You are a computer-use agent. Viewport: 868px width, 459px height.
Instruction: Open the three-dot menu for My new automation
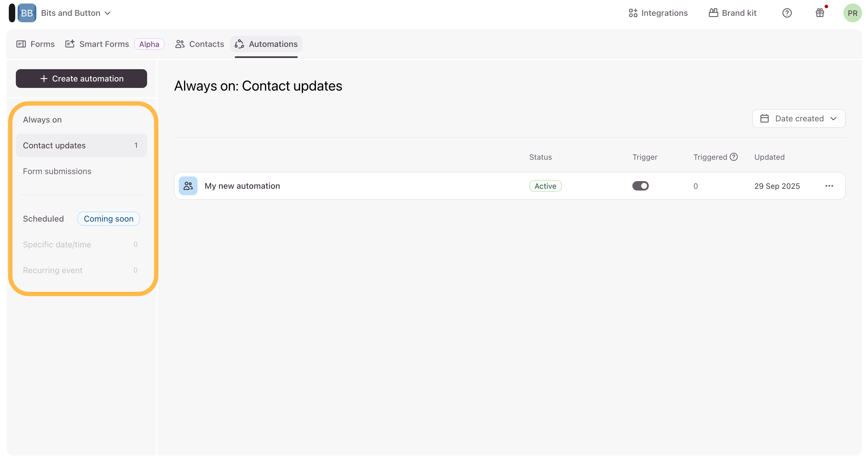[829, 186]
